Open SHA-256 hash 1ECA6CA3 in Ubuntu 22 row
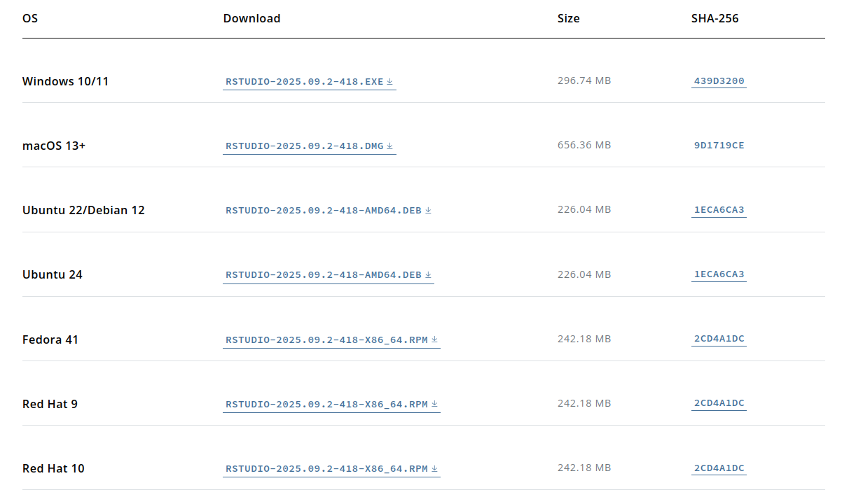This screenshot has height=504, width=842. click(719, 210)
